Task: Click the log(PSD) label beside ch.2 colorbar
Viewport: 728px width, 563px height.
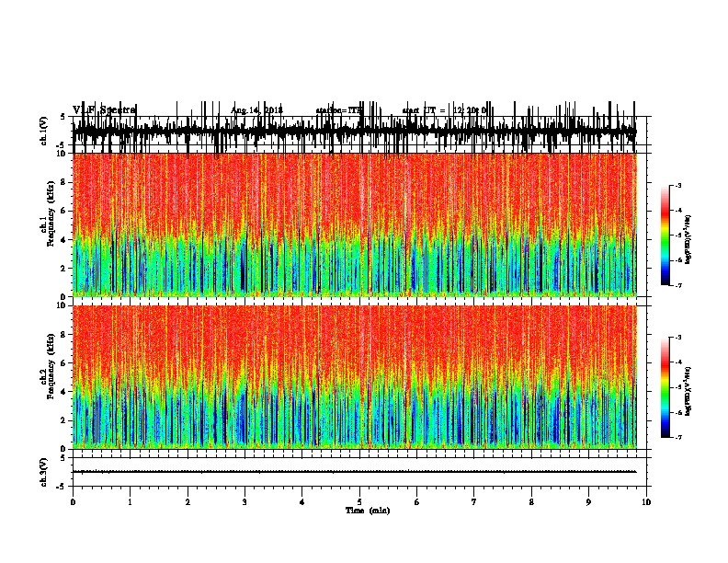Action: pos(688,391)
